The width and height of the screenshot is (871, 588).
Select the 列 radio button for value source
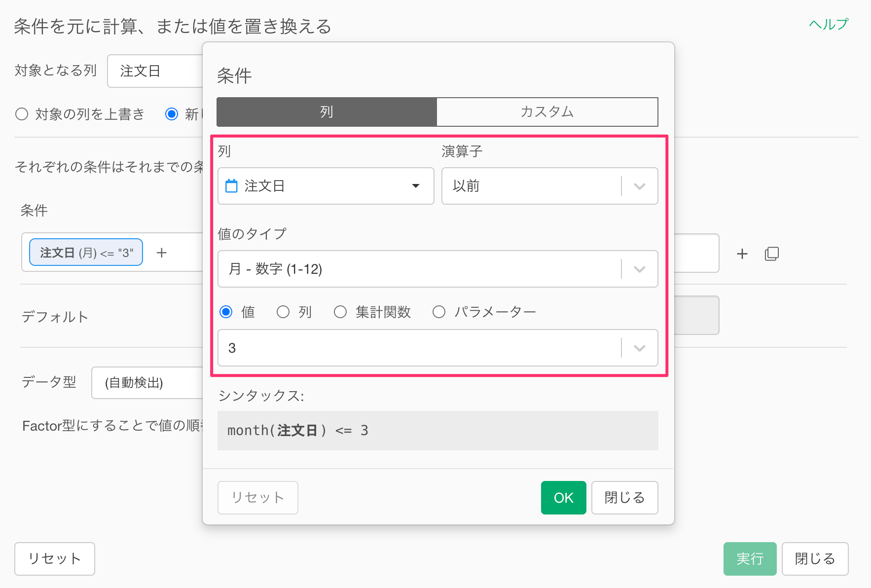click(x=283, y=312)
